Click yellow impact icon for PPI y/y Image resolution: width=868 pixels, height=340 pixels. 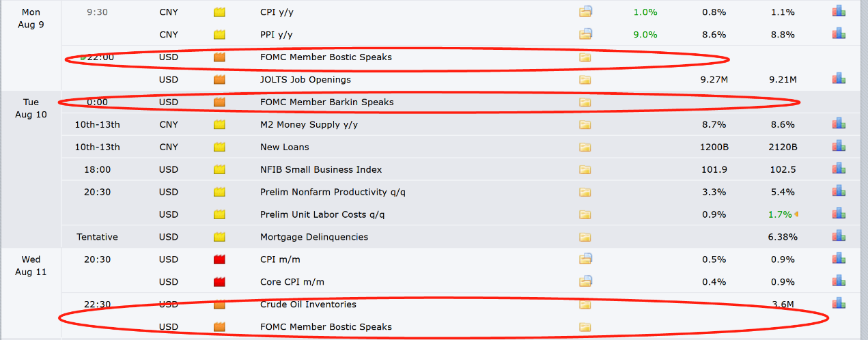[219, 35]
